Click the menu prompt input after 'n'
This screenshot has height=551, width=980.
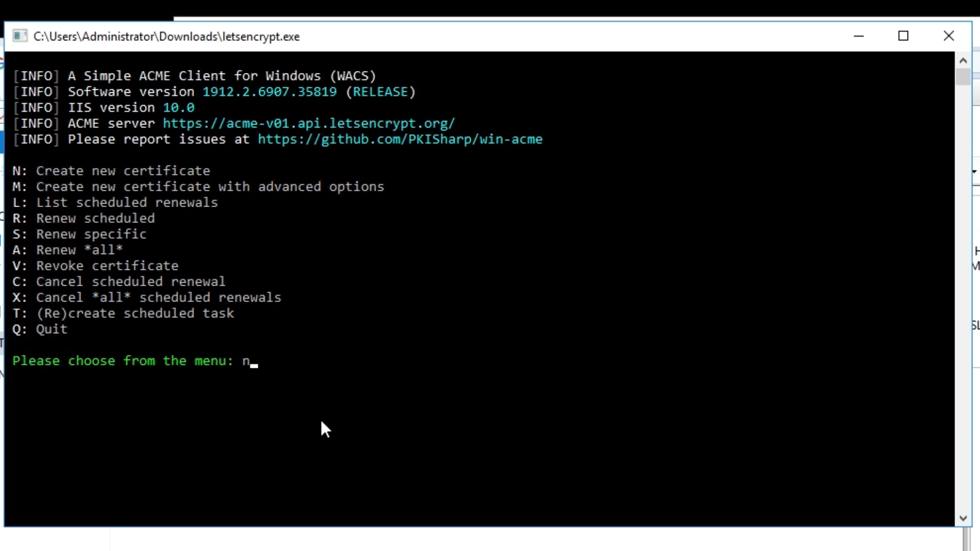coord(254,361)
